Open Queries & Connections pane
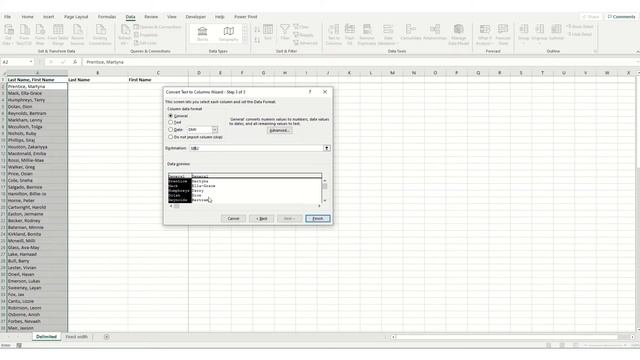 point(158,27)
